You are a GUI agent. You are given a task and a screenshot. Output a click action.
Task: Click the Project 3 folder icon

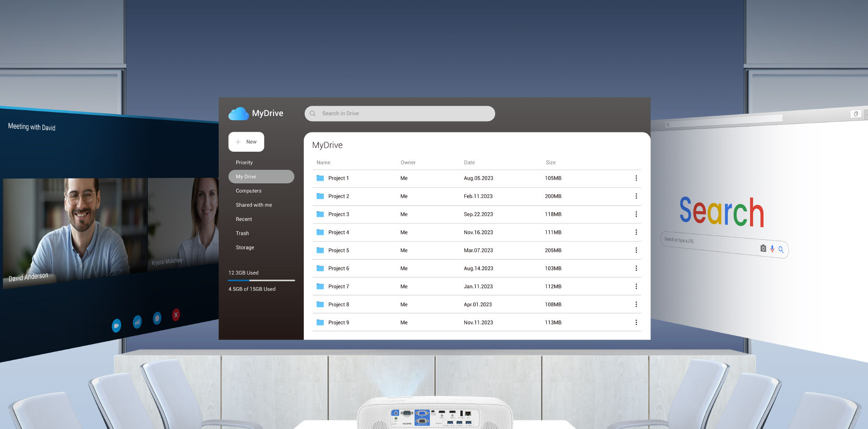click(320, 214)
